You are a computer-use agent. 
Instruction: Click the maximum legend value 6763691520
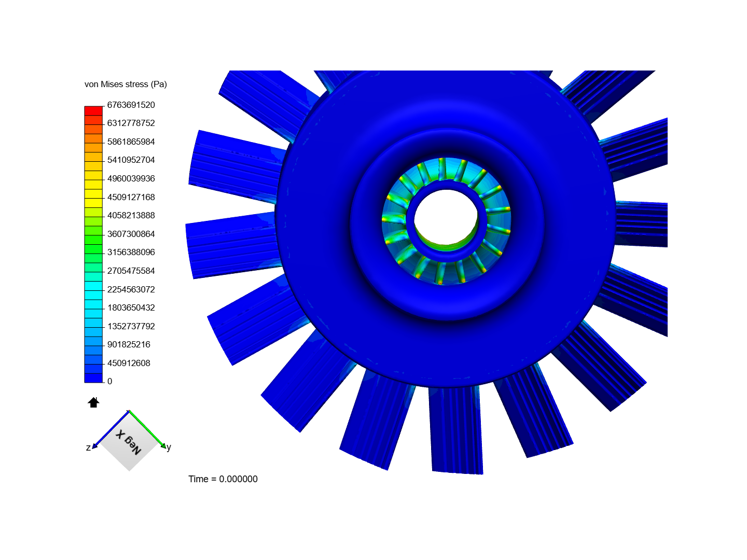point(131,105)
